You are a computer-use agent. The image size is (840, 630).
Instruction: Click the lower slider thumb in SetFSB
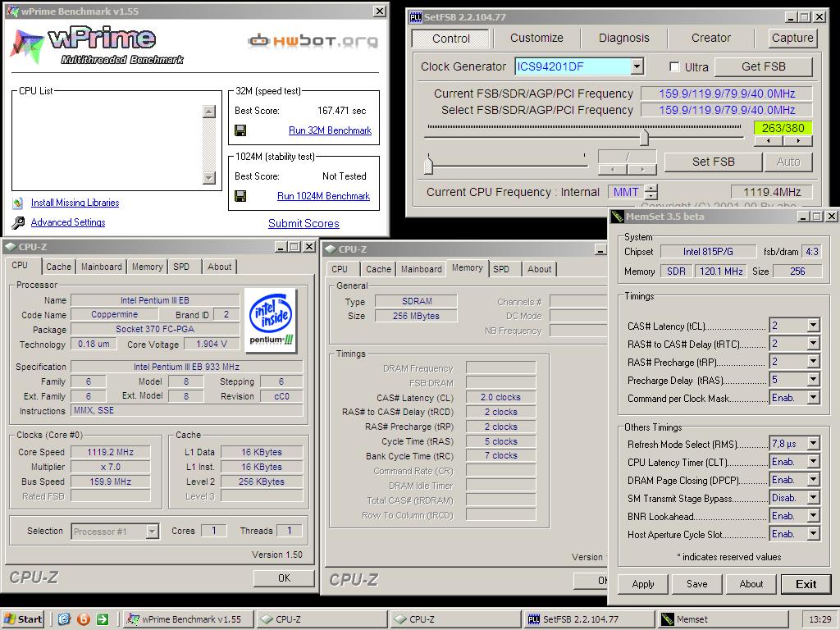point(428,164)
